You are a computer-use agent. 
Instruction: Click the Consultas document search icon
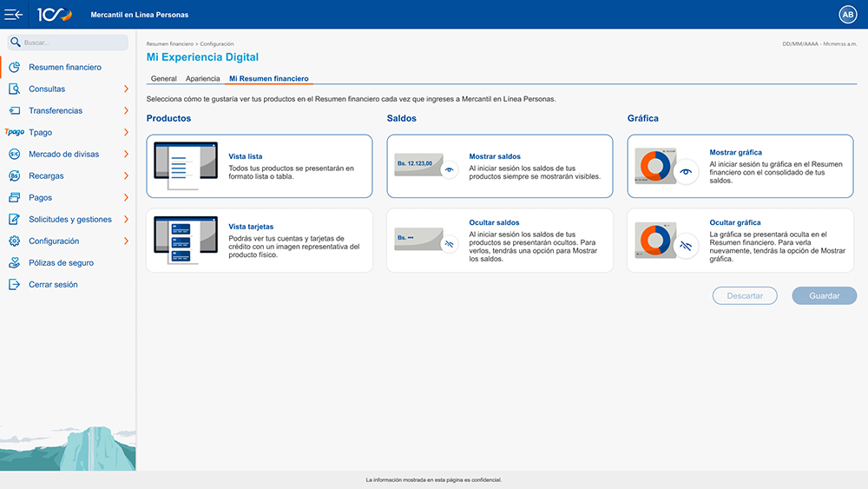click(15, 89)
